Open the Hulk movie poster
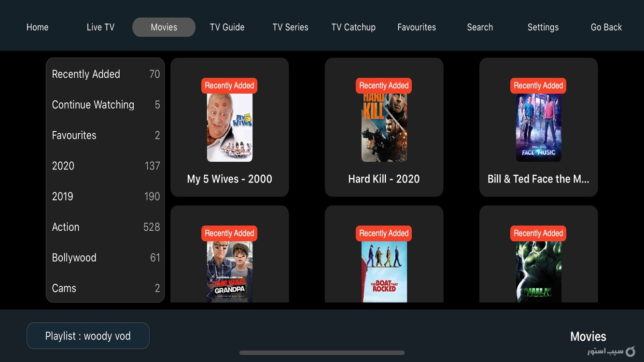 click(539, 272)
